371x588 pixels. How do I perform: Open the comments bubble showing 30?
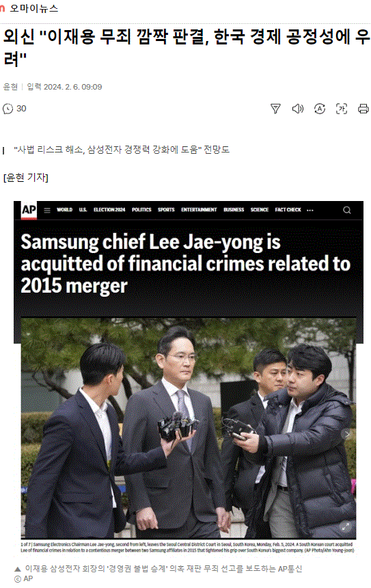(x=14, y=109)
